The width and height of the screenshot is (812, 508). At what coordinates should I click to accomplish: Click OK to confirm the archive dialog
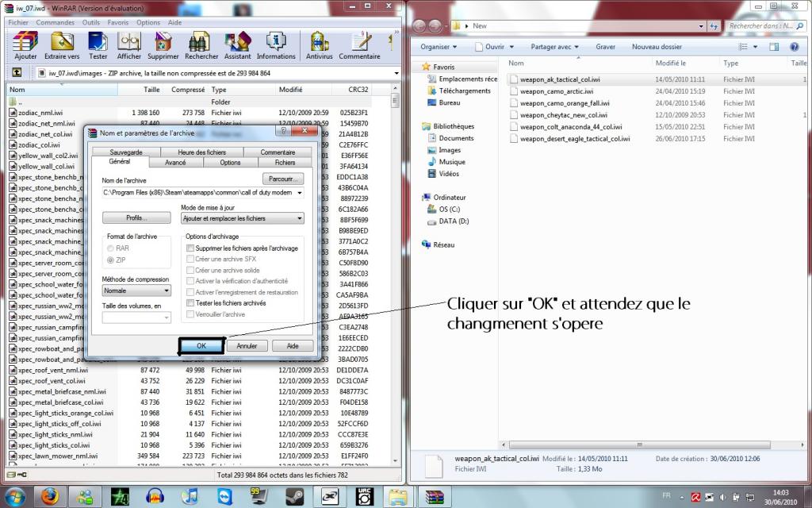click(201, 346)
